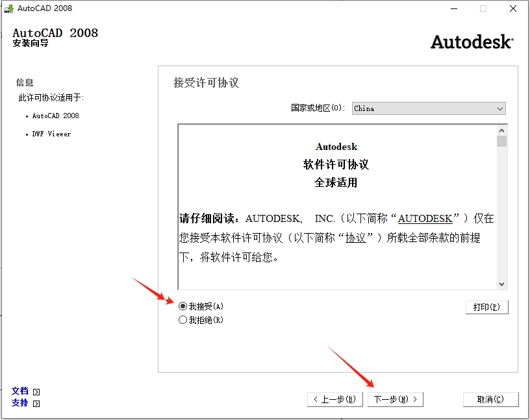Click 上一步(B) to go back

335,399
